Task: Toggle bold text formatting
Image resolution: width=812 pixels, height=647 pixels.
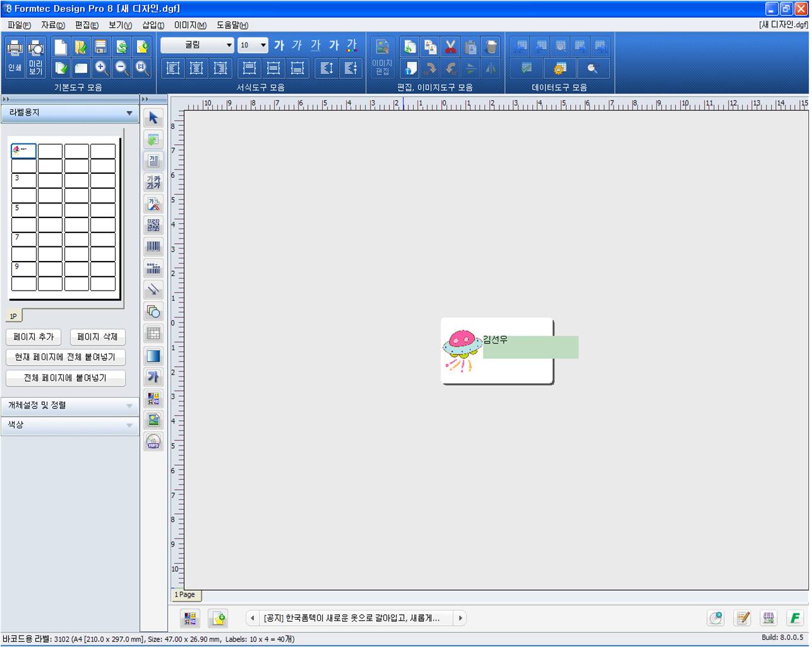Action: (279, 45)
